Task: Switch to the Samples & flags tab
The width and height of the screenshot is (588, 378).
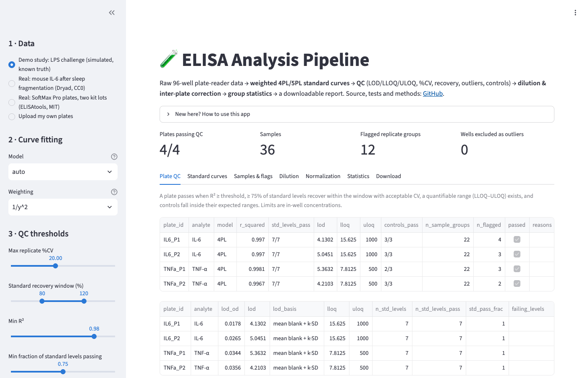Action: pyautogui.click(x=253, y=176)
